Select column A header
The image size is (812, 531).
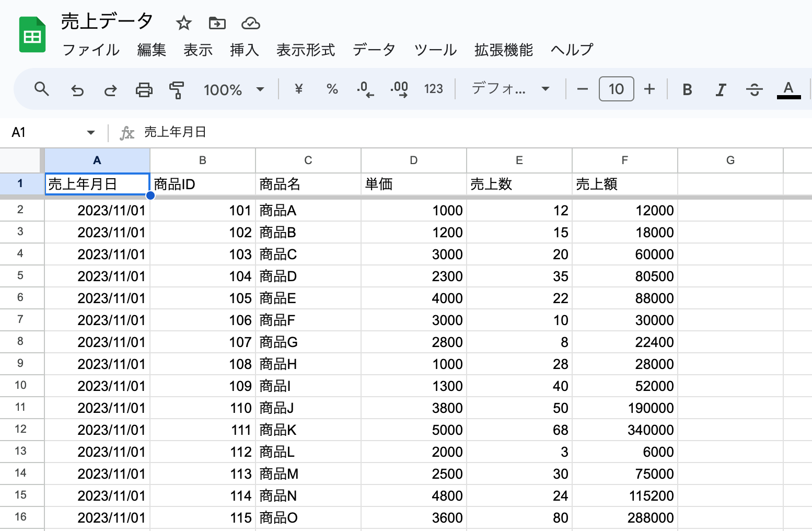97,160
